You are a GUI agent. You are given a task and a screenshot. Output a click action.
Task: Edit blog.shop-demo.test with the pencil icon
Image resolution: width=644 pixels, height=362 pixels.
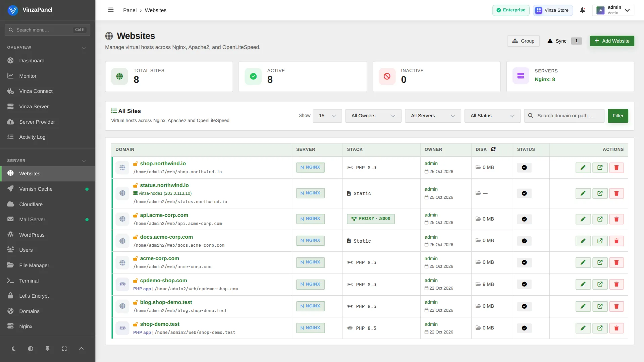(x=583, y=306)
